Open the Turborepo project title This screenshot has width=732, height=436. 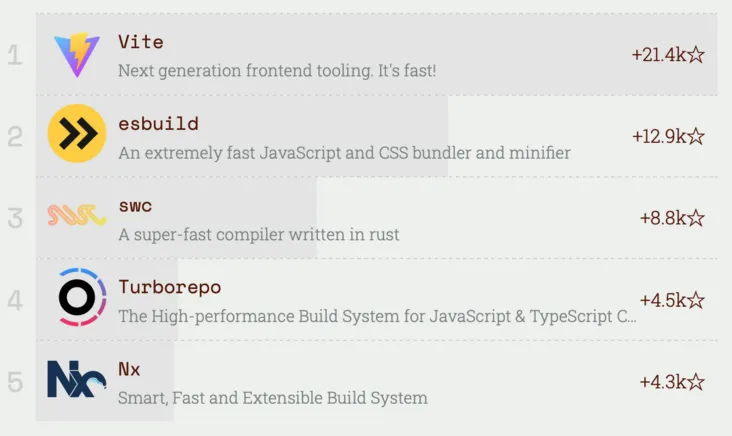tap(169, 287)
